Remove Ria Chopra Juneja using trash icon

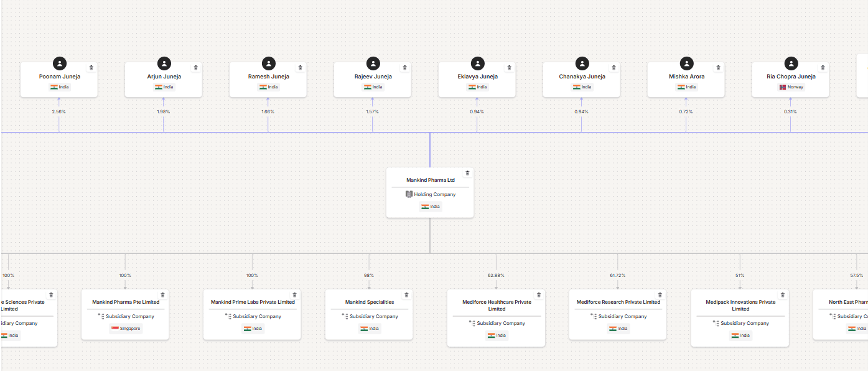[823, 68]
